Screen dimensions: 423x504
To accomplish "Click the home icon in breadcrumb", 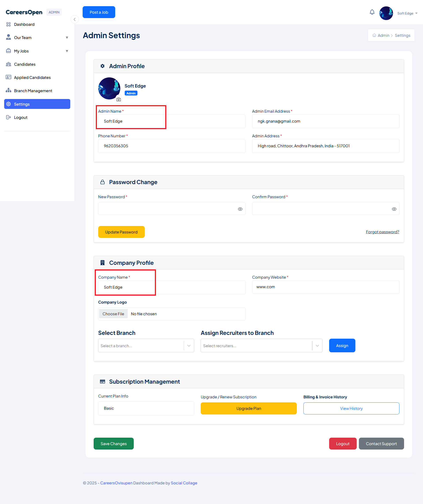I will pyautogui.click(x=374, y=35).
